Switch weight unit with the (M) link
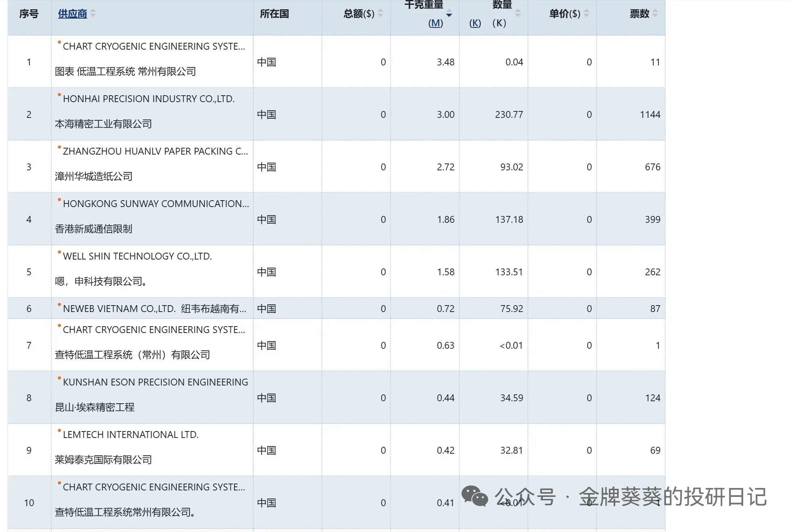Image resolution: width=790 pixels, height=532 pixels. pyautogui.click(x=435, y=23)
